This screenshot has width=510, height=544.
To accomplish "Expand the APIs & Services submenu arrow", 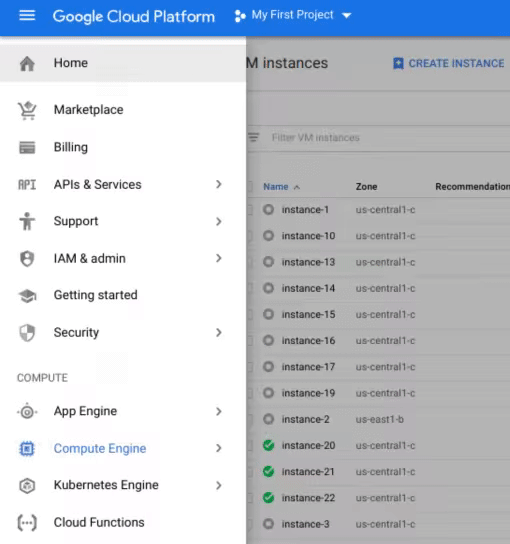I will [219, 184].
